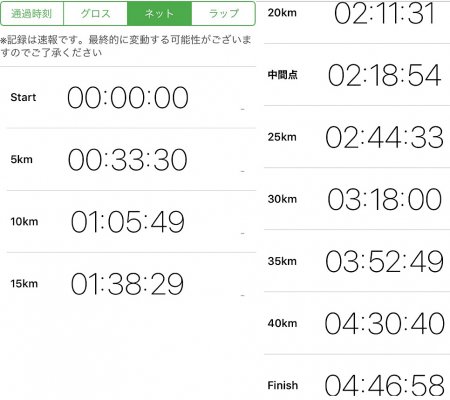Switch to the 通過時刻 tab

tap(32, 14)
